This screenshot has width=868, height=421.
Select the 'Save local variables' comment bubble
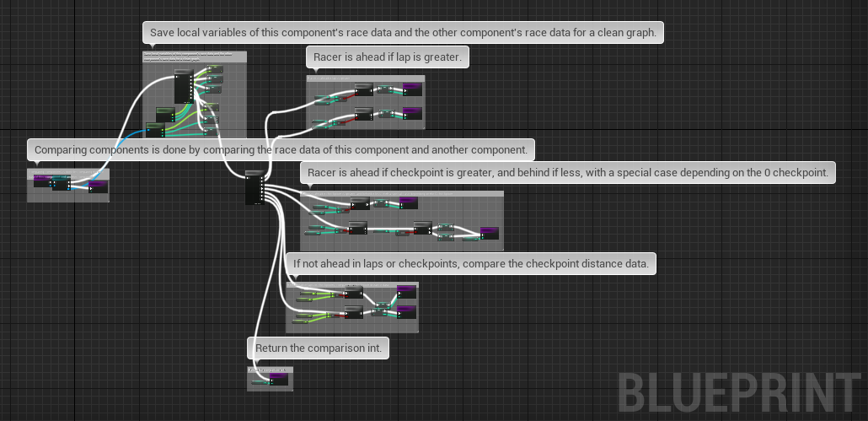coord(403,33)
